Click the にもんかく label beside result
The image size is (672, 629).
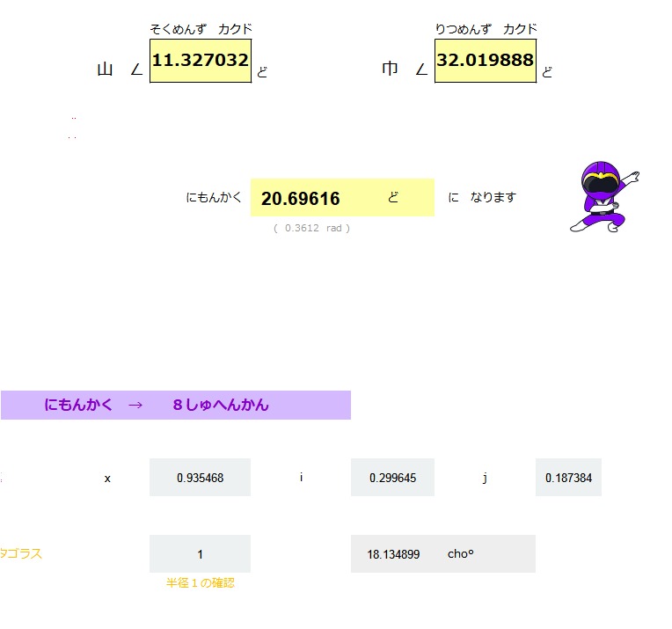click(x=214, y=198)
